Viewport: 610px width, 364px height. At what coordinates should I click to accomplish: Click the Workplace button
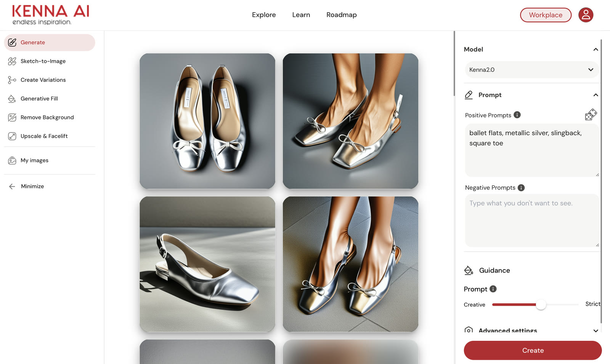546,15
